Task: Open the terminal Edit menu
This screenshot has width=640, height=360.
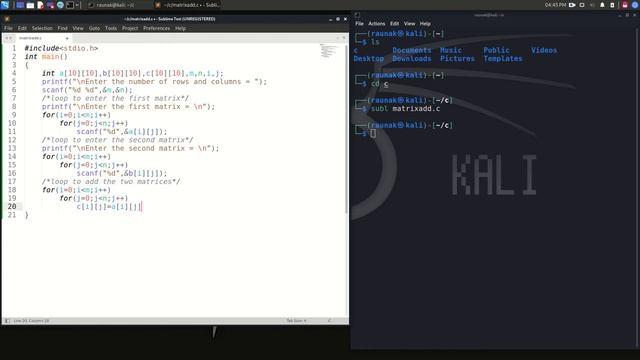Action: coord(394,24)
